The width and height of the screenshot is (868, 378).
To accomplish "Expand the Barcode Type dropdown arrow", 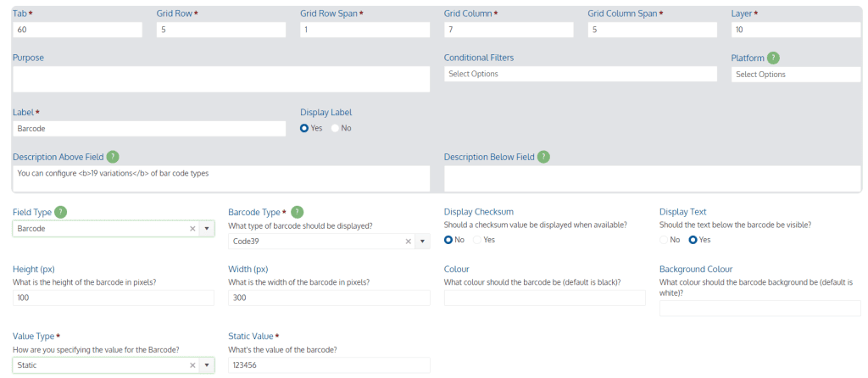I will 422,242.
